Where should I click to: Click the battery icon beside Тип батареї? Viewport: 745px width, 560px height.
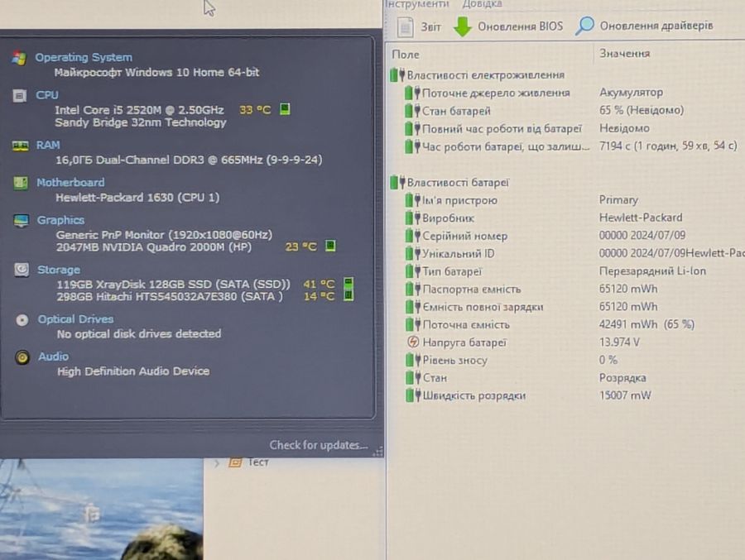pos(413,271)
